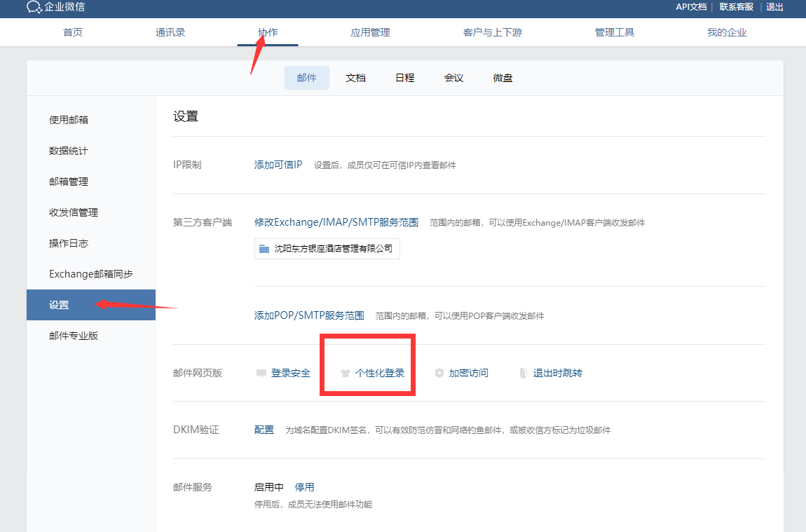Click the DKIM验证 配置 link
This screenshot has height=532, width=806.
pyautogui.click(x=264, y=430)
